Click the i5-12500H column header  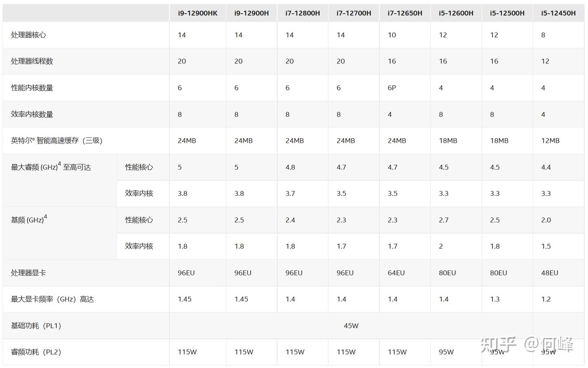pos(507,13)
